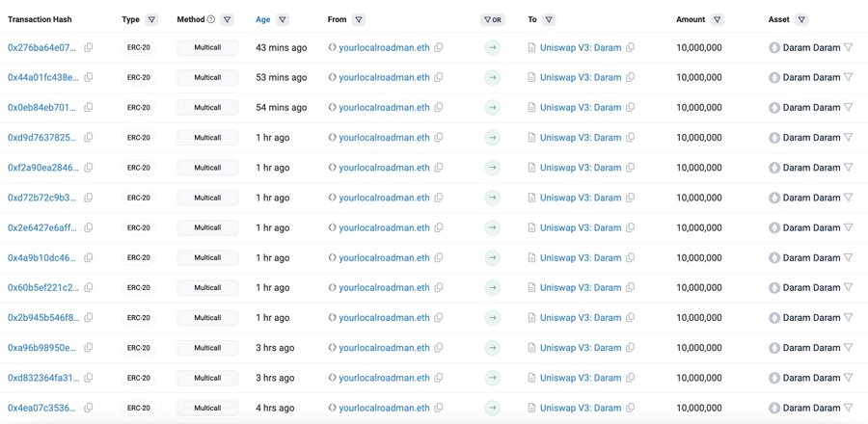Copy Uniswap V3 address in 53 mins ago row
The height and width of the screenshot is (424, 868).
(630, 77)
